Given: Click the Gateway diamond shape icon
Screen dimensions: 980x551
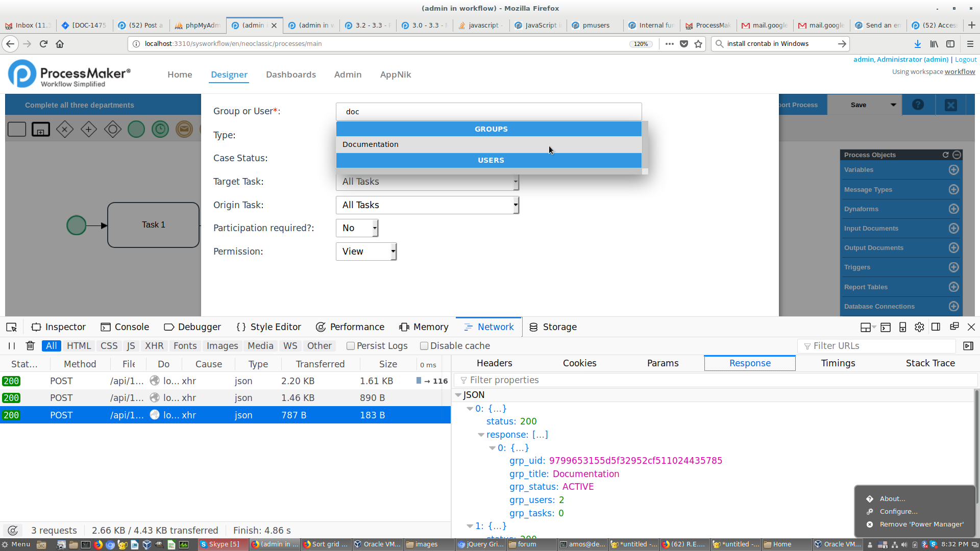Looking at the screenshot, I should click(x=65, y=129).
